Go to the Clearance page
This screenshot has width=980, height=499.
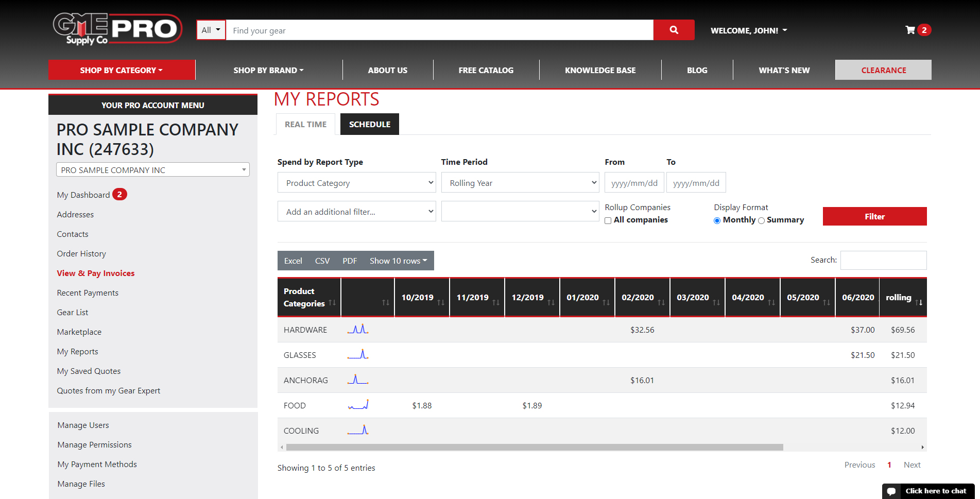pos(884,70)
